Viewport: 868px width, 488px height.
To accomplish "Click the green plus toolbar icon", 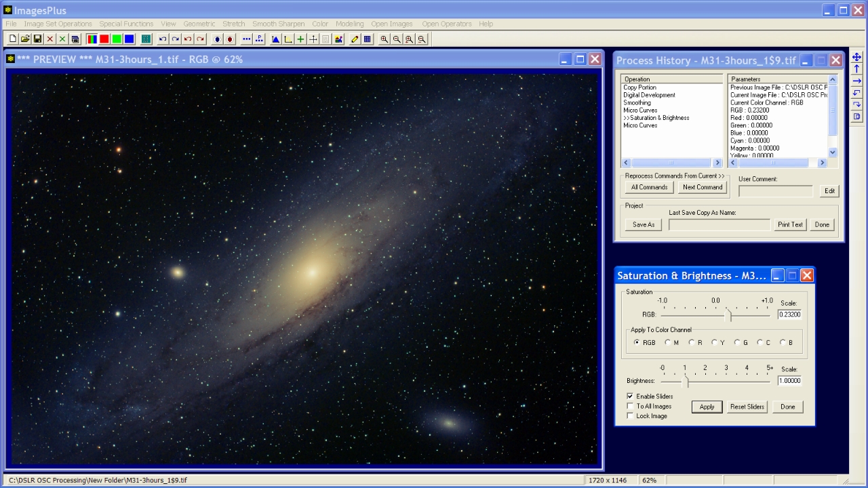I will (300, 39).
